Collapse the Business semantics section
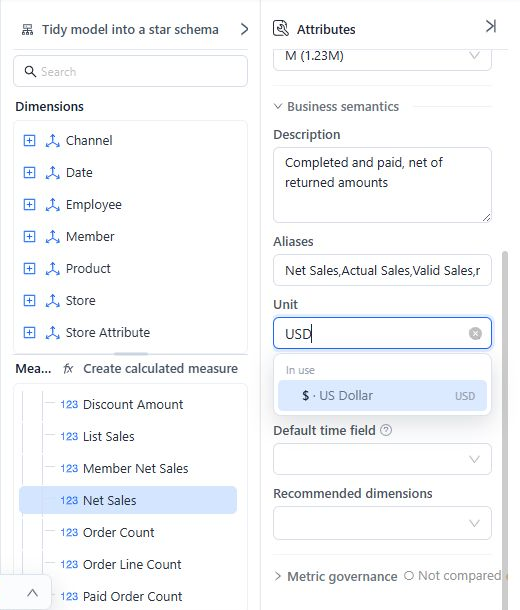 pyautogui.click(x=278, y=106)
